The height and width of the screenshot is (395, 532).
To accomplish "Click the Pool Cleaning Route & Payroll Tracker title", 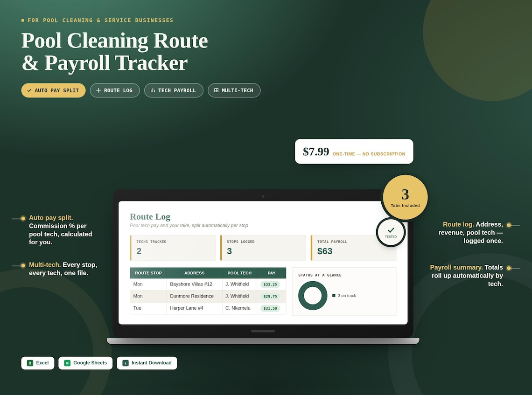I will [x=115, y=52].
